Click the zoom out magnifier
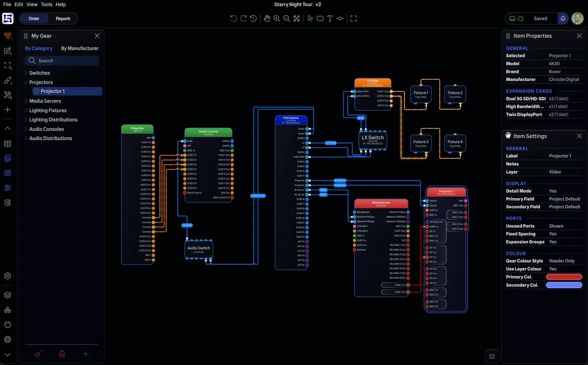The image size is (588, 365). [287, 18]
